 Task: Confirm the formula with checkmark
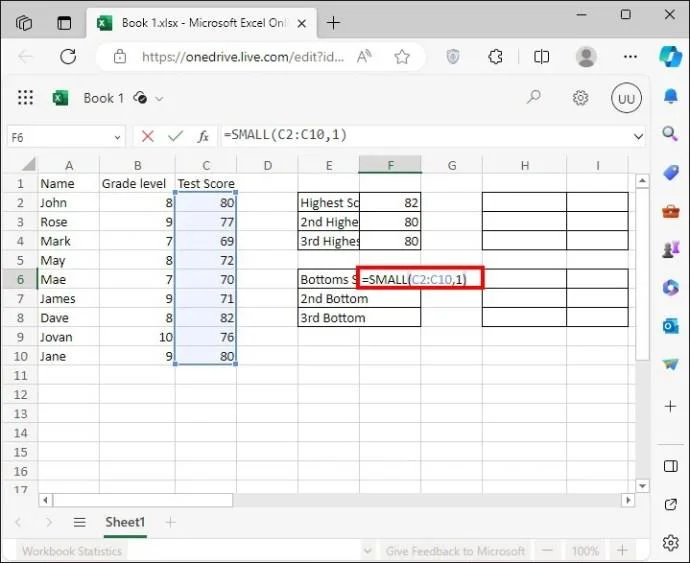click(x=175, y=136)
